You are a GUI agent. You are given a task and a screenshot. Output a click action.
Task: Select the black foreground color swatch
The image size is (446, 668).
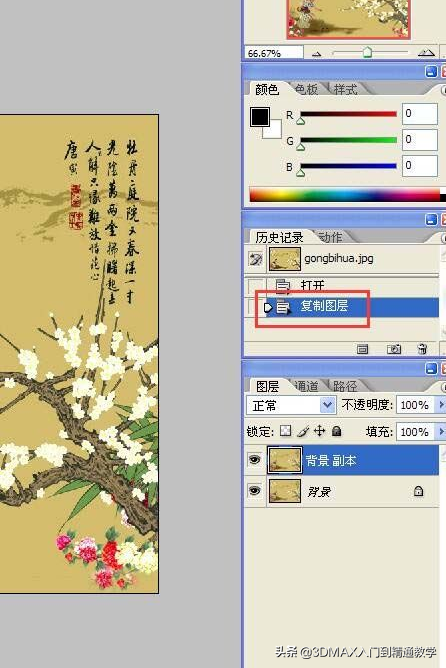click(260, 117)
